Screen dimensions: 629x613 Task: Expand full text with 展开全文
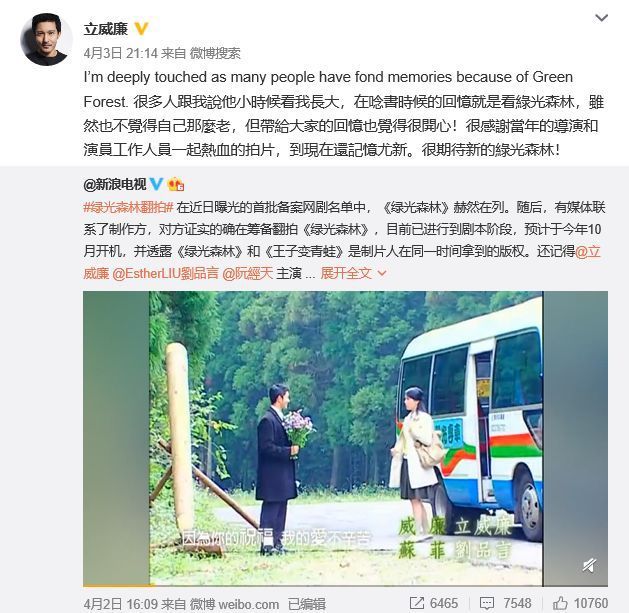(x=346, y=274)
